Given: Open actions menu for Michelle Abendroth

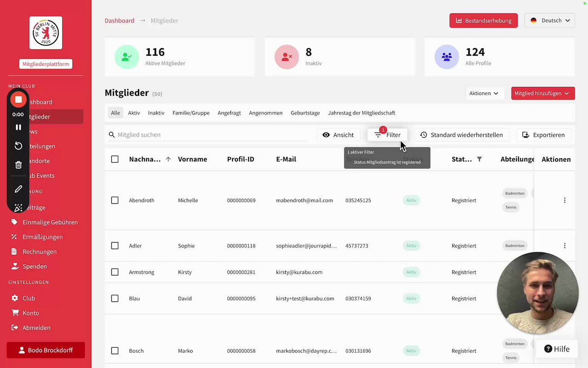Looking at the screenshot, I should pos(565,200).
